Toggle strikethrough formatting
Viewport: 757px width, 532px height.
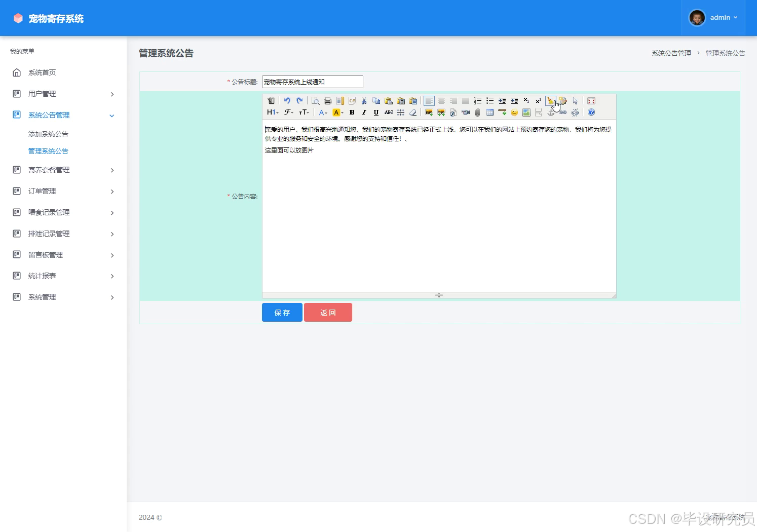(389, 112)
